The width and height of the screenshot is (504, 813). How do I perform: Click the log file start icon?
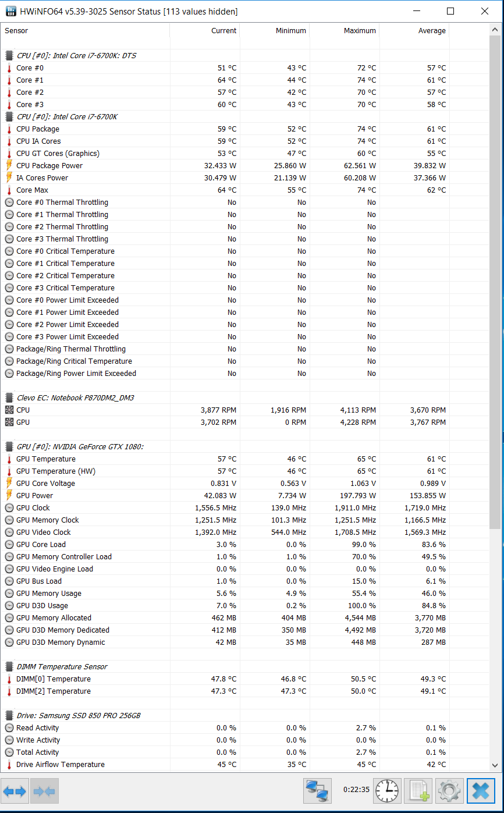(418, 790)
